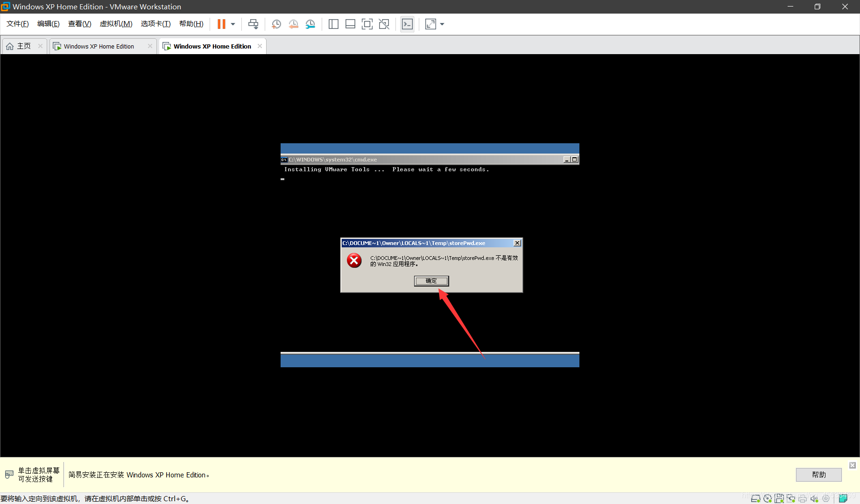The height and width of the screenshot is (504, 860).
Task: Click the stretch guest display icon
Action: [x=430, y=24]
